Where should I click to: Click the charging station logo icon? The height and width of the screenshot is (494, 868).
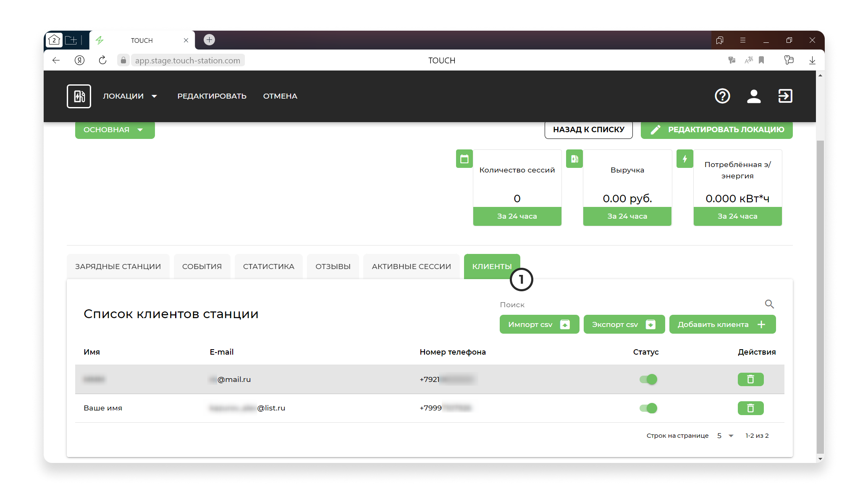79,96
